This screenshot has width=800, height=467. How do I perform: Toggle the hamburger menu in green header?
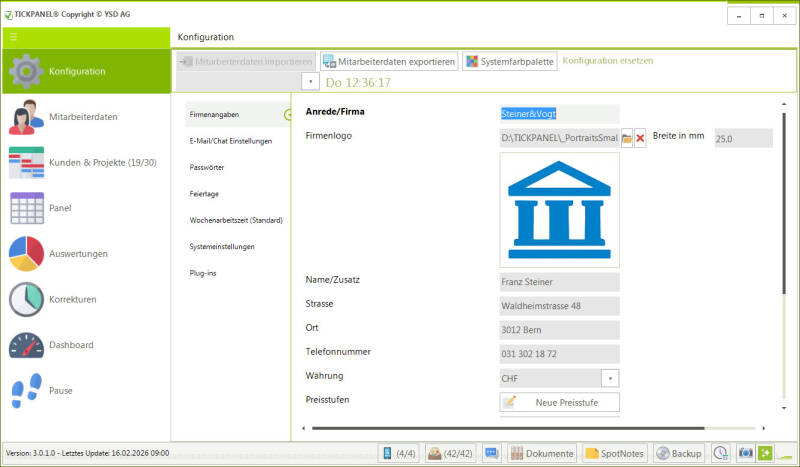pos(13,37)
